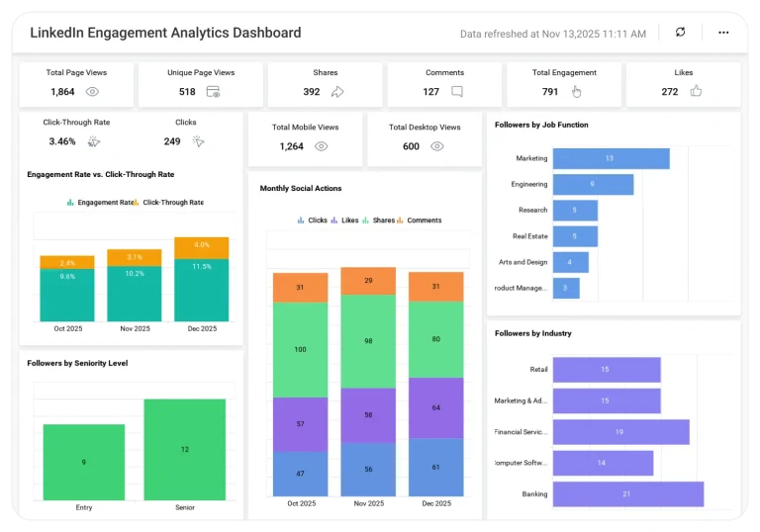
Task: Click the Oct 2025 orange Comments segment 31
Action: [x=300, y=288]
